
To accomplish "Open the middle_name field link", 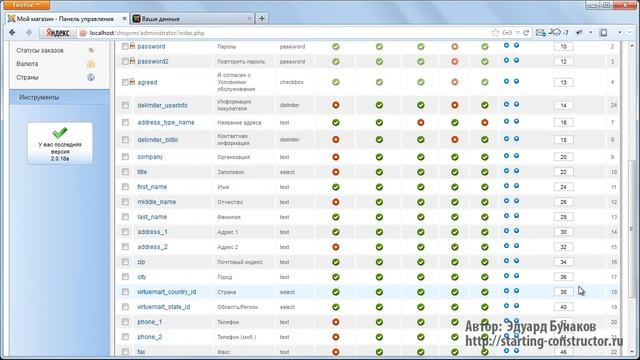I will 156,202.
